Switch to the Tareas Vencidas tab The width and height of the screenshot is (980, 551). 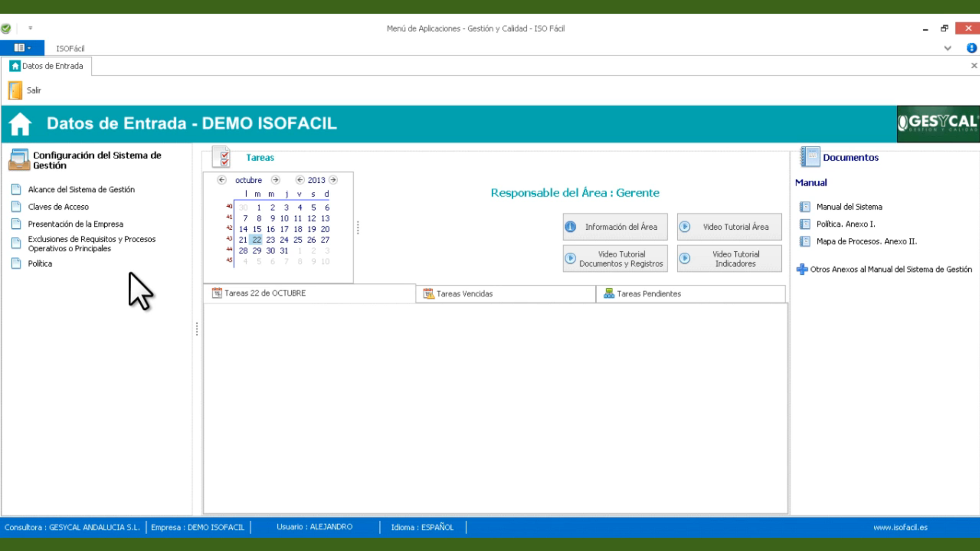[x=506, y=294]
